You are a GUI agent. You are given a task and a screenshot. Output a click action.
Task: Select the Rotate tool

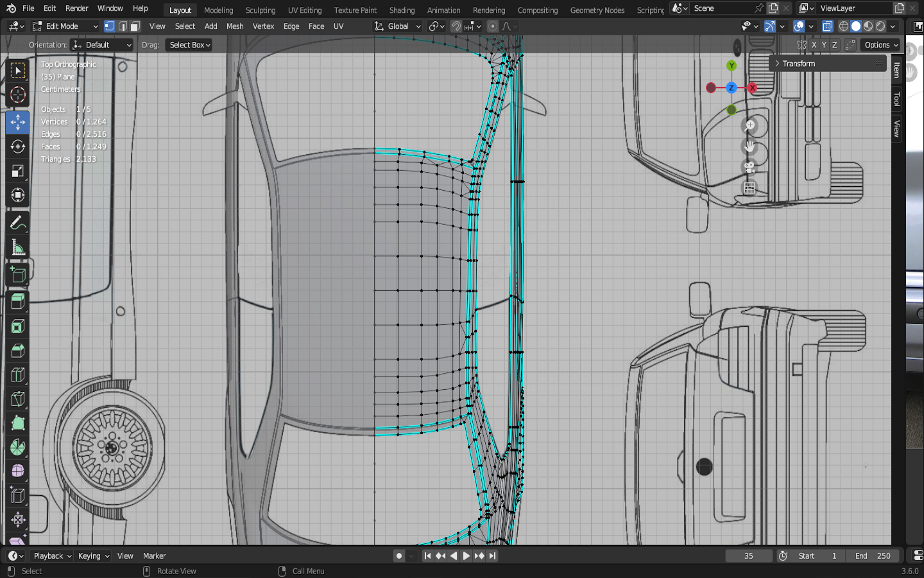tap(17, 146)
